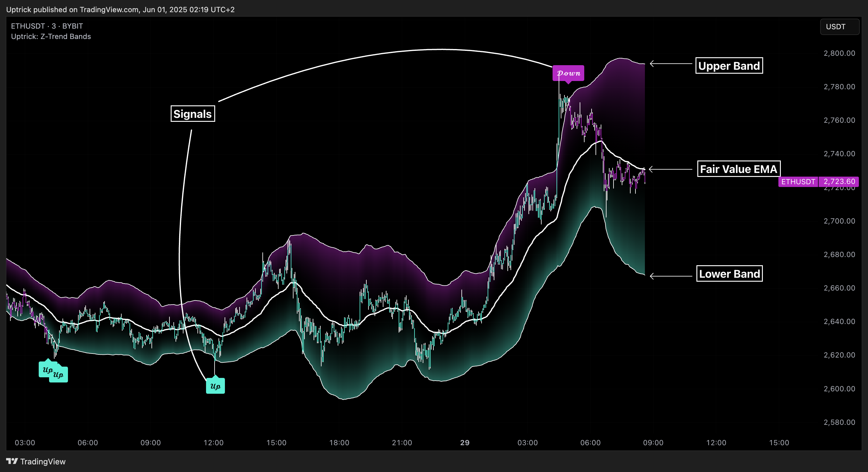
Task: Click the 2,640.00 price axis label
Action: click(839, 321)
